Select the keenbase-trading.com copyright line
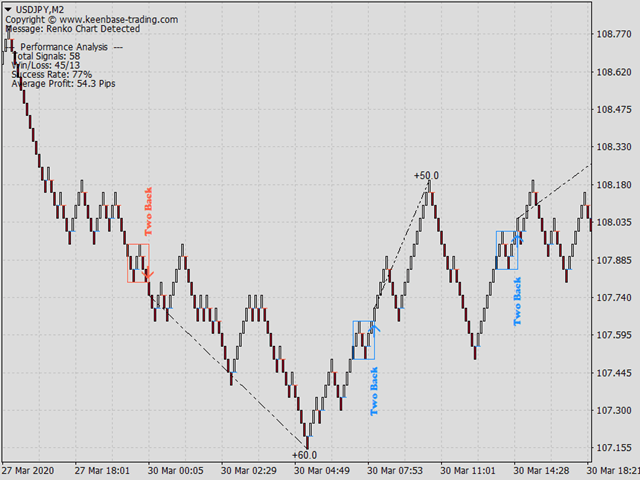The width and height of the screenshot is (640, 480). [x=91, y=19]
